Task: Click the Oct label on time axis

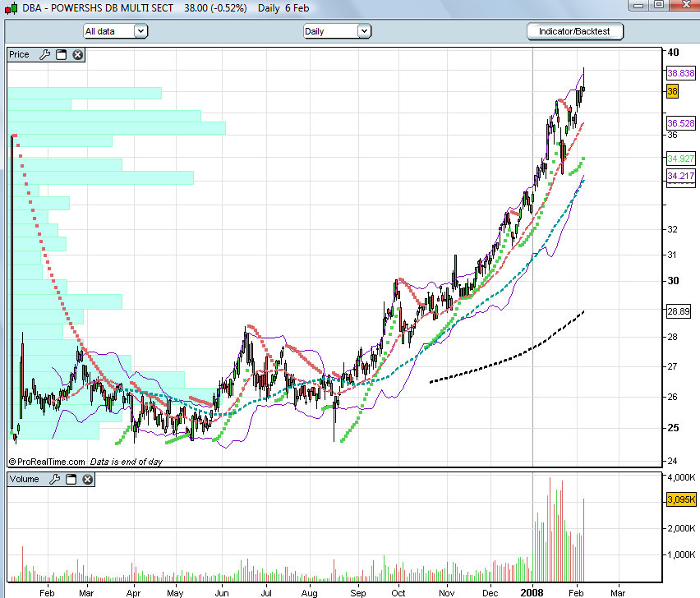Action: (x=398, y=593)
